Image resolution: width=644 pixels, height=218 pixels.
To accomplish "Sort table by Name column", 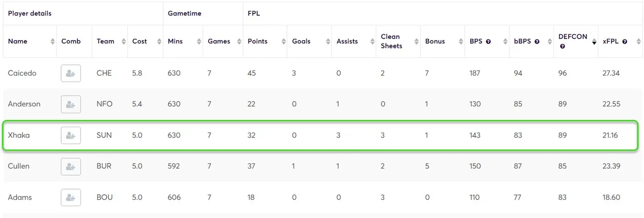I will tap(18, 41).
